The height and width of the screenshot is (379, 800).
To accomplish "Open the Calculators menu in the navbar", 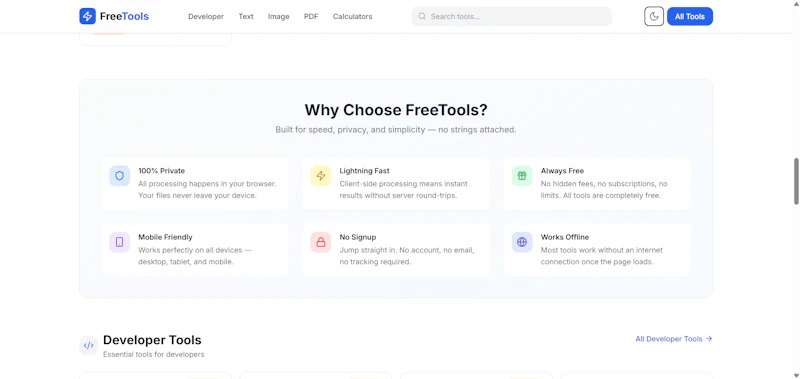I will coord(353,16).
